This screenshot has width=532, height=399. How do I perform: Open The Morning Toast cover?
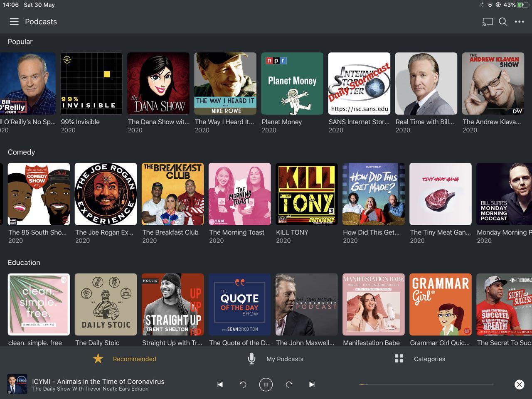click(239, 194)
